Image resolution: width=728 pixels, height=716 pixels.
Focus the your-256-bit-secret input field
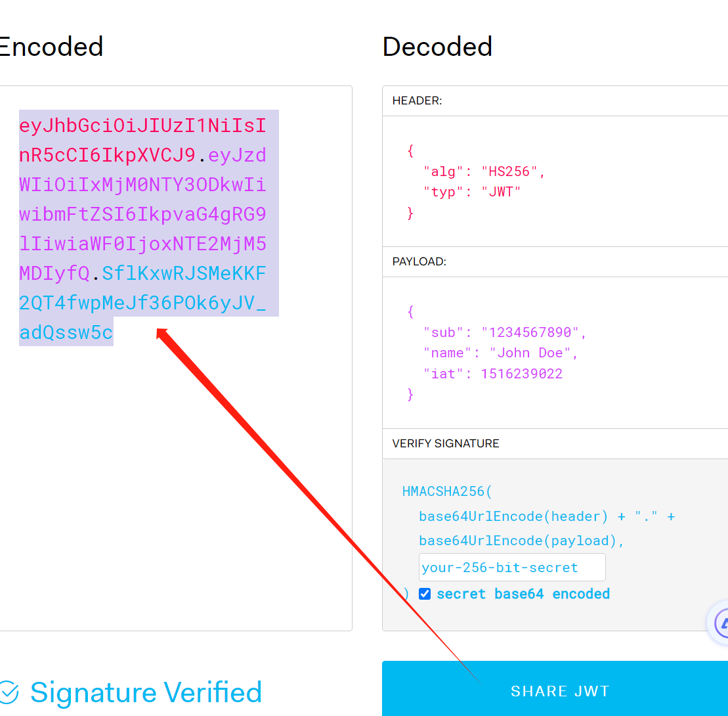[x=511, y=568]
